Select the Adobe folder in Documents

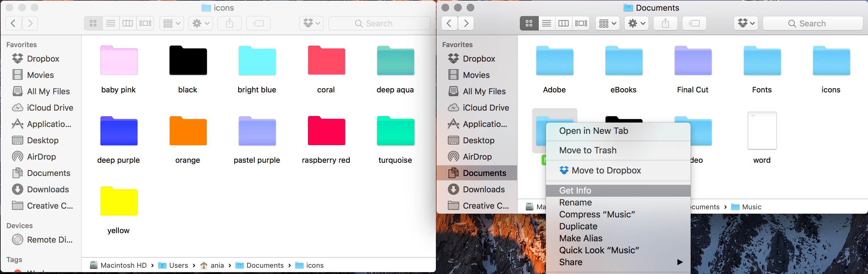point(555,60)
